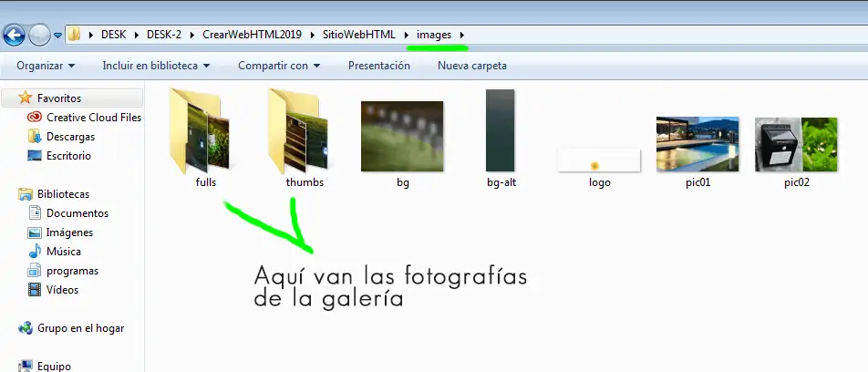The width and height of the screenshot is (868, 372).
Task: Go to CrearWebHTML2019 breadcrumb segment
Action: [x=252, y=35]
